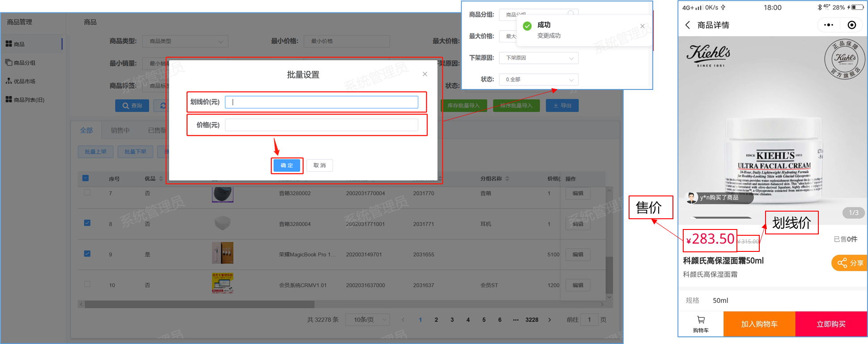The image size is (868, 344).
Task: Focus the 划线价(元) input field
Action: [x=321, y=102]
